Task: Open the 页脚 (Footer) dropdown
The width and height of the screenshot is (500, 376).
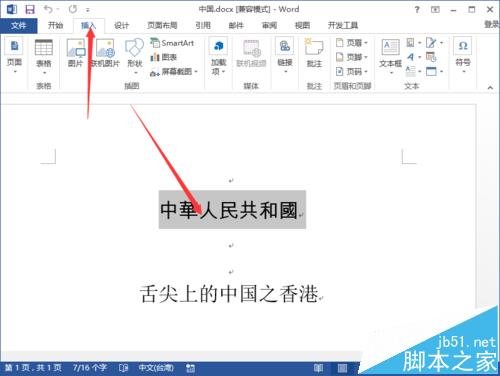Action: tap(352, 57)
